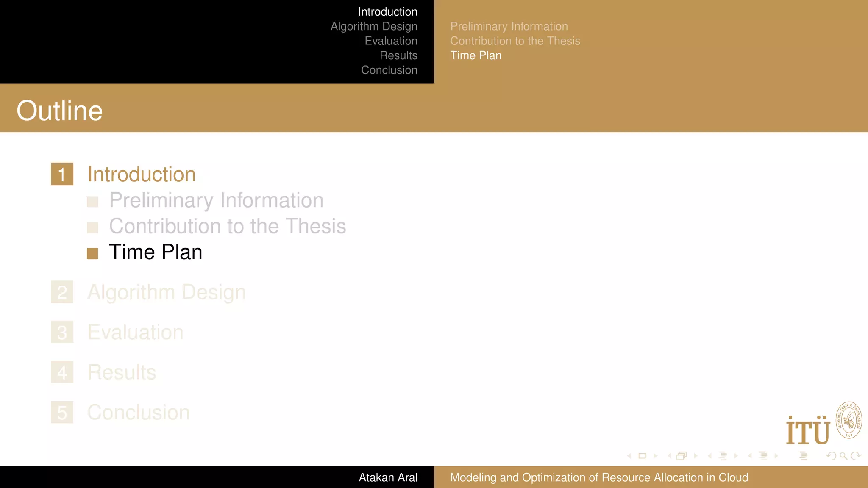This screenshot has width=868, height=488.
Task: Click Conclusion outline entry
Action: pos(139,412)
